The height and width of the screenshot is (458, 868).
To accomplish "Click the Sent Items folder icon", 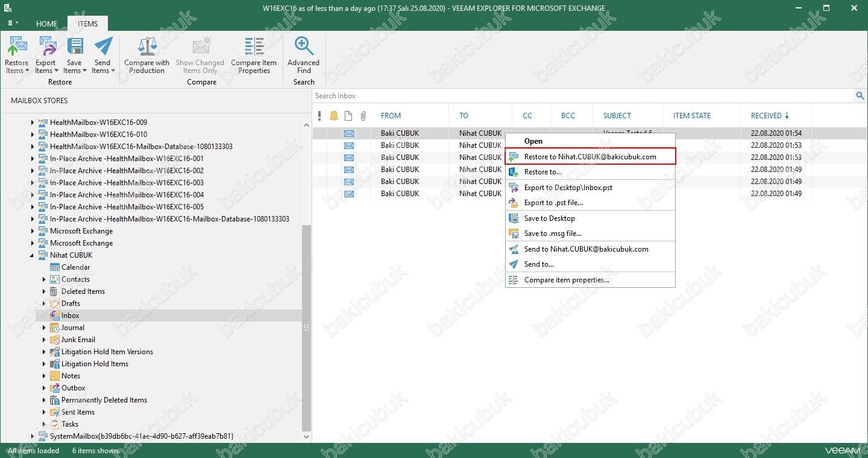I will (55, 412).
